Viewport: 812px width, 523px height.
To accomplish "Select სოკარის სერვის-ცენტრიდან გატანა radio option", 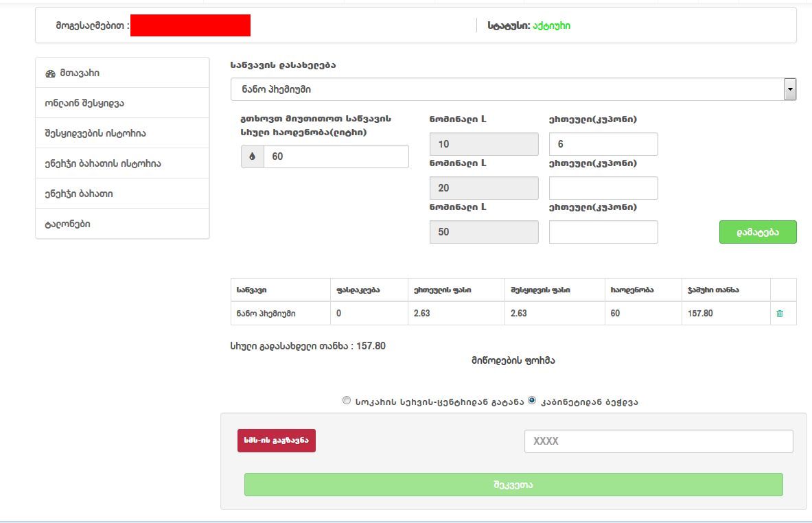I will pyautogui.click(x=347, y=400).
